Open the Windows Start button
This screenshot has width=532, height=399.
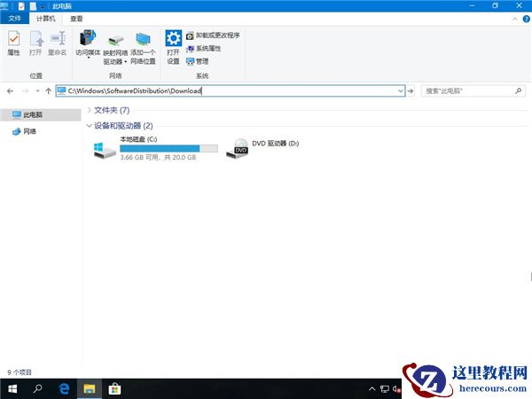coord(12,389)
